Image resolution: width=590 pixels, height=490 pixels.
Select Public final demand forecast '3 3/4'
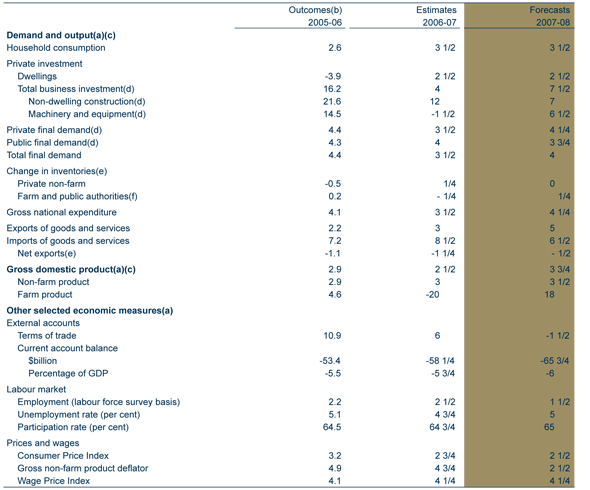[560, 143]
